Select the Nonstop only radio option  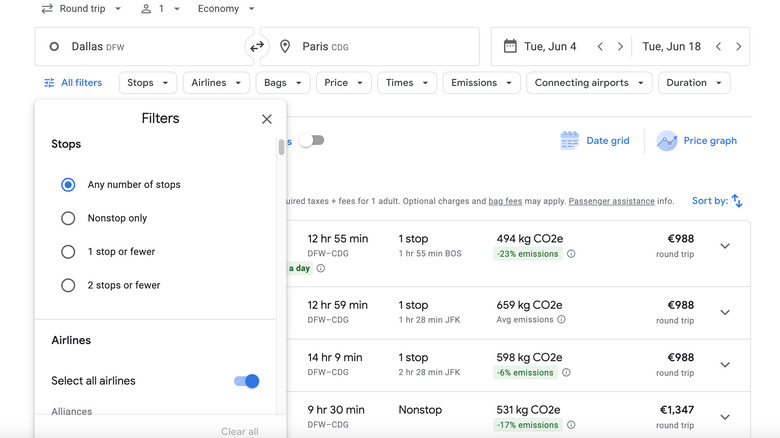pyautogui.click(x=68, y=218)
